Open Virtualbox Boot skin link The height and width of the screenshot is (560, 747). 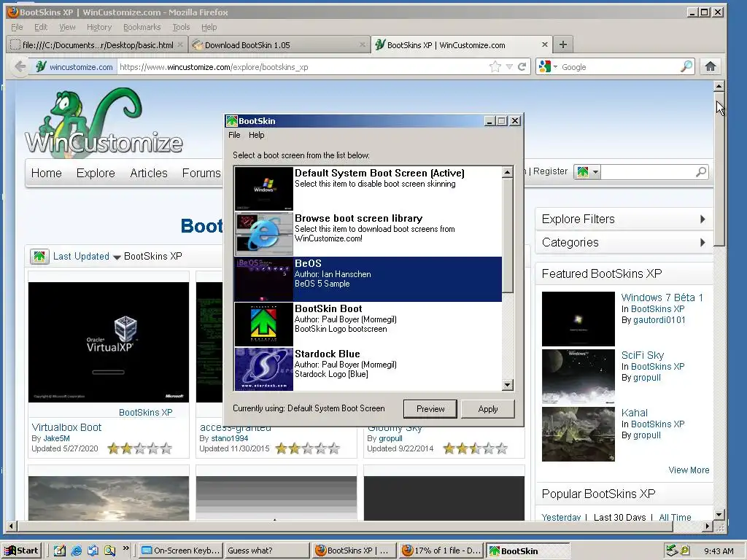[66, 427]
